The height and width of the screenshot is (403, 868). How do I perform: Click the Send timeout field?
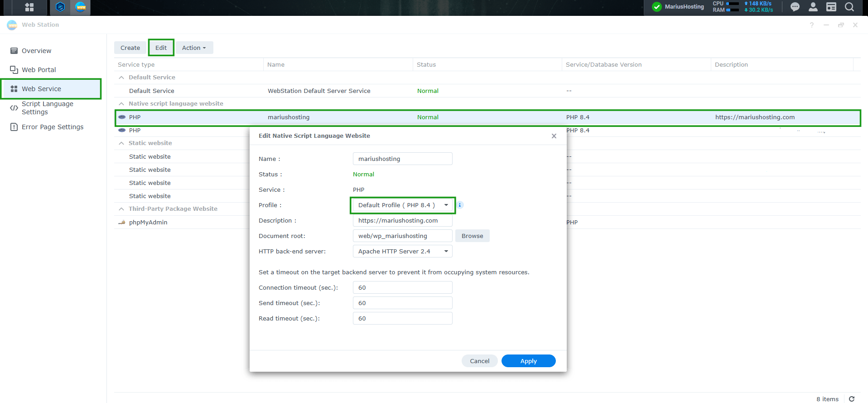click(403, 303)
